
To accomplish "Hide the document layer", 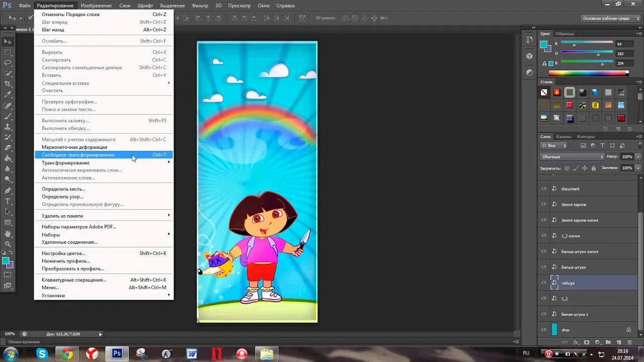I will click(x=543, y=189).
